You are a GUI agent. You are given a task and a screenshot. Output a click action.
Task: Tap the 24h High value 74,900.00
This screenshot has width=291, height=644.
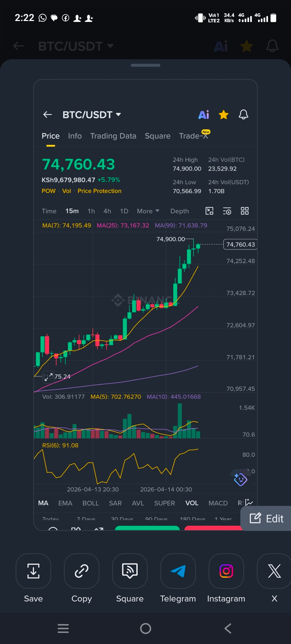187,169
